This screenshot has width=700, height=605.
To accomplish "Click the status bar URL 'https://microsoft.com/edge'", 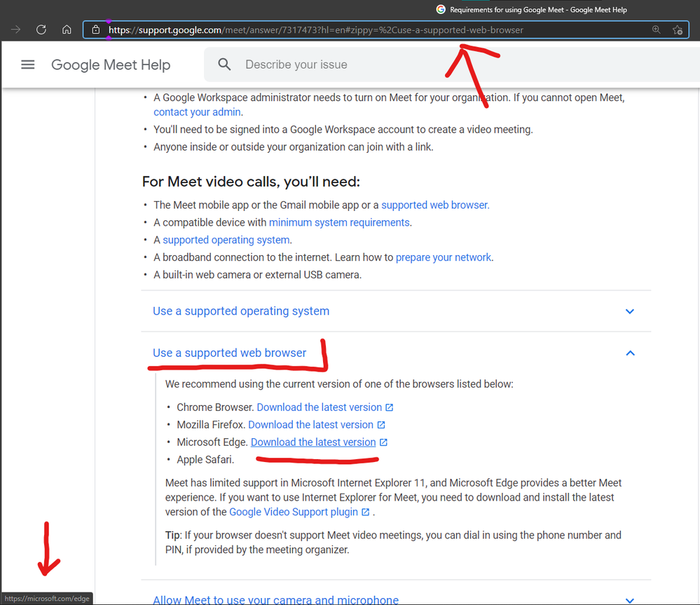I will (47, 598).
